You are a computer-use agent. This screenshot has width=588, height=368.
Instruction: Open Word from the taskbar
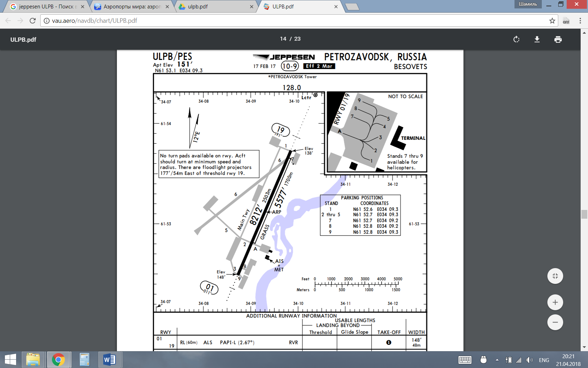click(x=110, y=360)
